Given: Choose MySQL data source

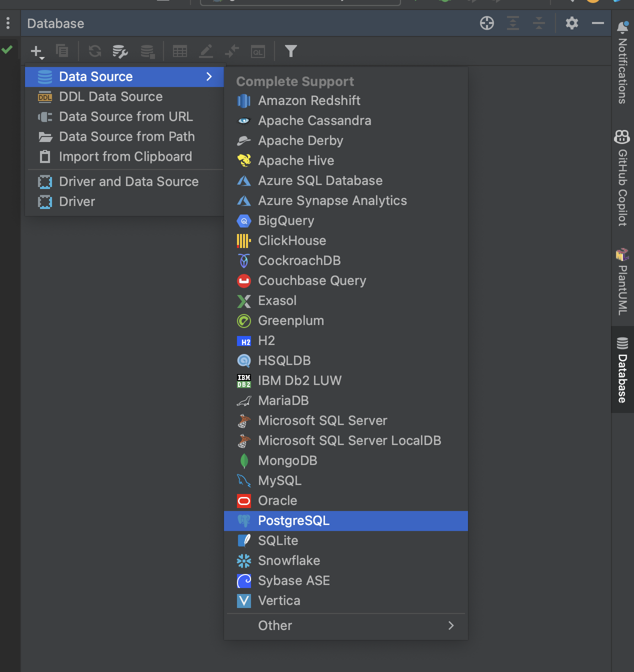Looking at the screenshot, I should 279,480.
